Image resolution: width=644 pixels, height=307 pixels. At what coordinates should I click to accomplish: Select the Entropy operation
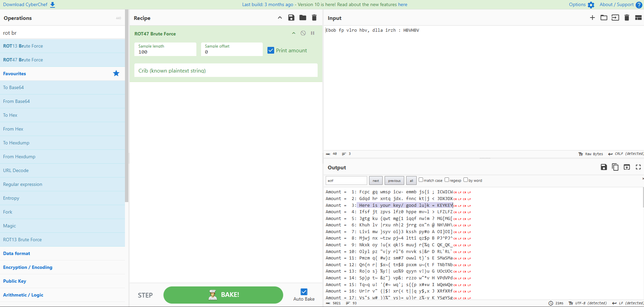tap(62, 198)
